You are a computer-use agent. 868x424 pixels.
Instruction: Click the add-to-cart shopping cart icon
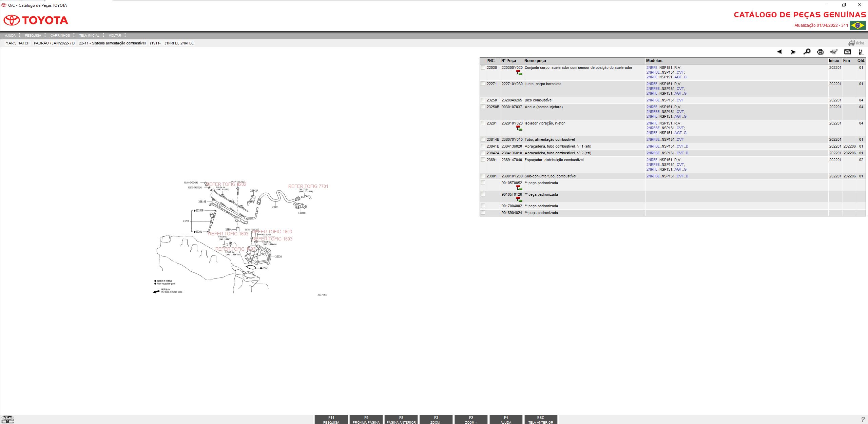click(x=833, y=52)
